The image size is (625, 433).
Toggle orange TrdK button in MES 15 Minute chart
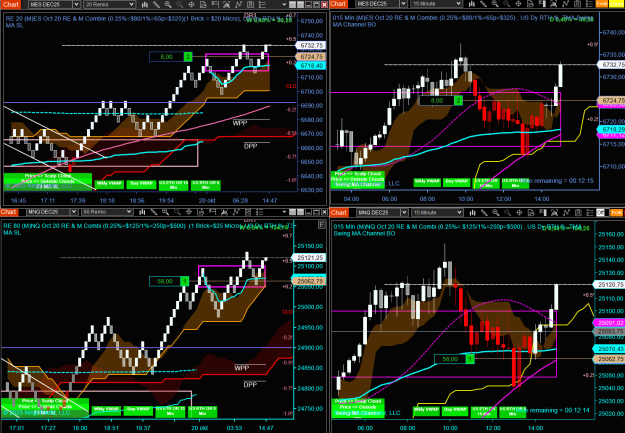coord(601,4)
